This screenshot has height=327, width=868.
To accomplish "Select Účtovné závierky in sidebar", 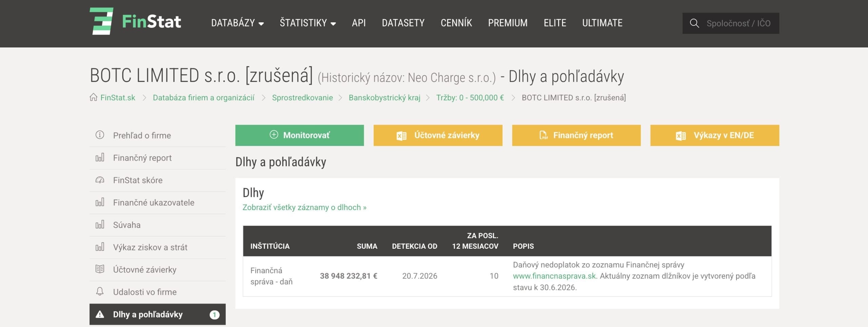I will point(157,269).
